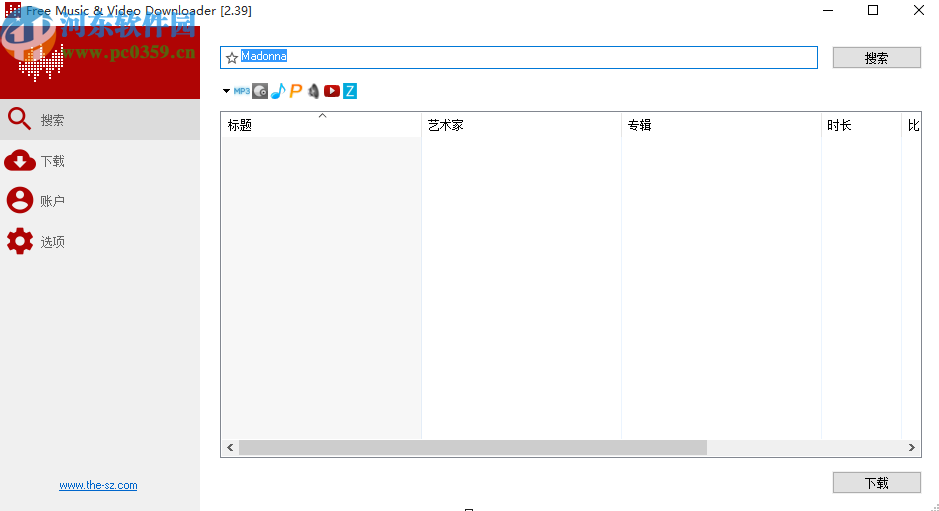Sort results by 标题 column header
939x511 pixels.
[321, 125]
